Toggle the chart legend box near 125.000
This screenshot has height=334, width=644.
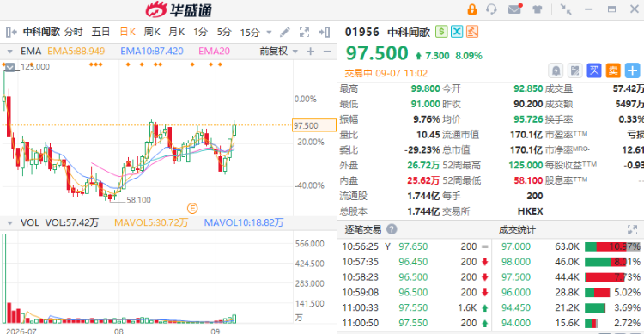click(9, 67)
